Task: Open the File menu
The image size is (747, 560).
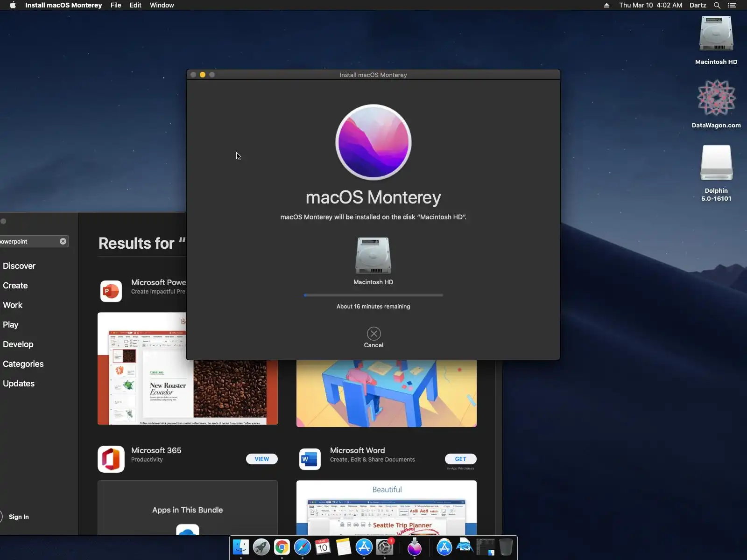Action: point(116,5)
